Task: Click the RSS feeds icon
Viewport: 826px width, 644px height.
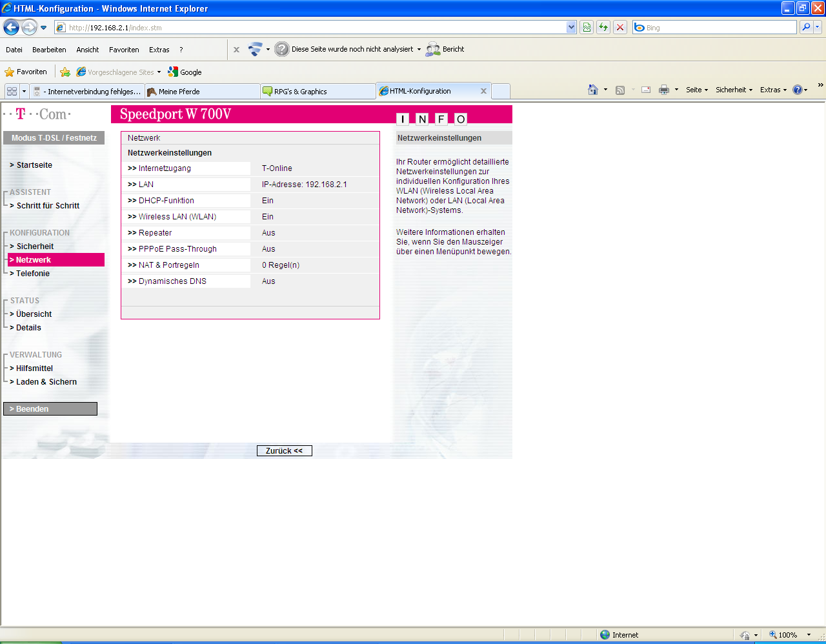Action: [x=620, y=90]
